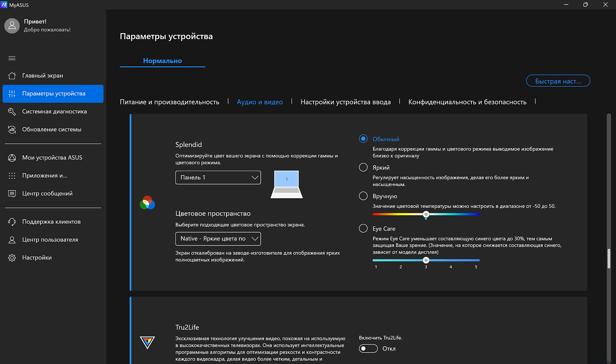Click the vertical scrollbar thumb
The height and width of the screenshot is (364, 616).
(x=609, y=259)
